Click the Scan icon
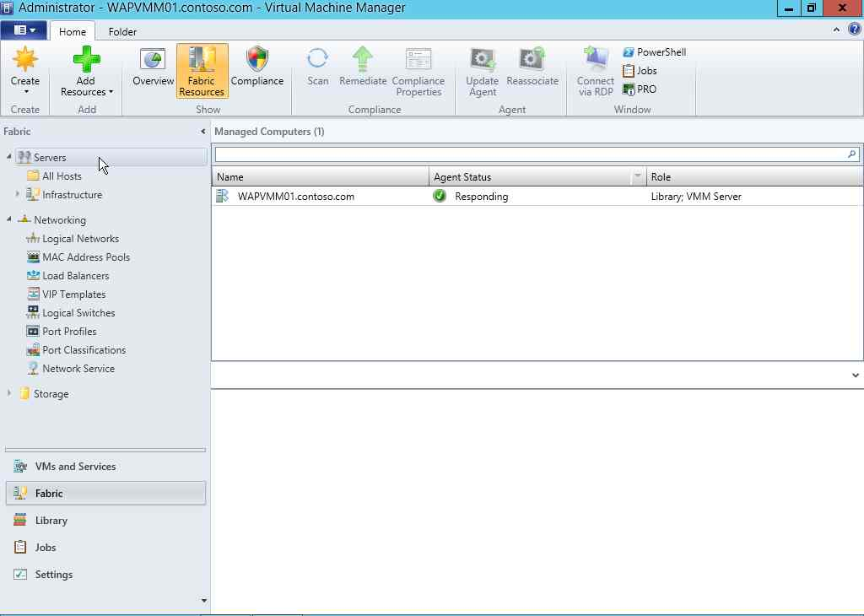 point(318,59)
